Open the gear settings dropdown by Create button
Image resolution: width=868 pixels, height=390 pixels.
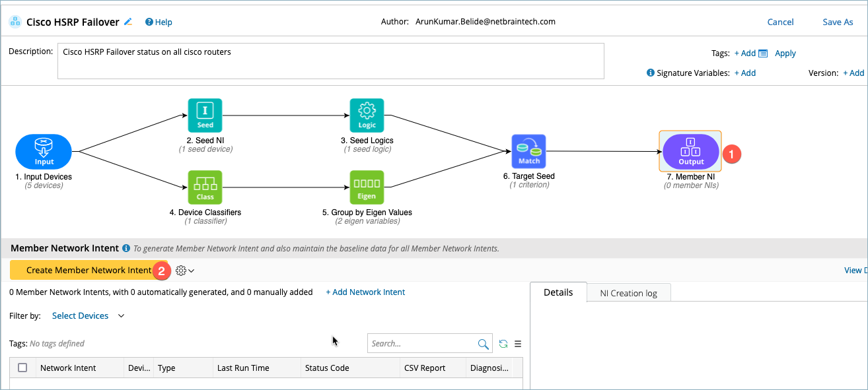click(184, 271)
